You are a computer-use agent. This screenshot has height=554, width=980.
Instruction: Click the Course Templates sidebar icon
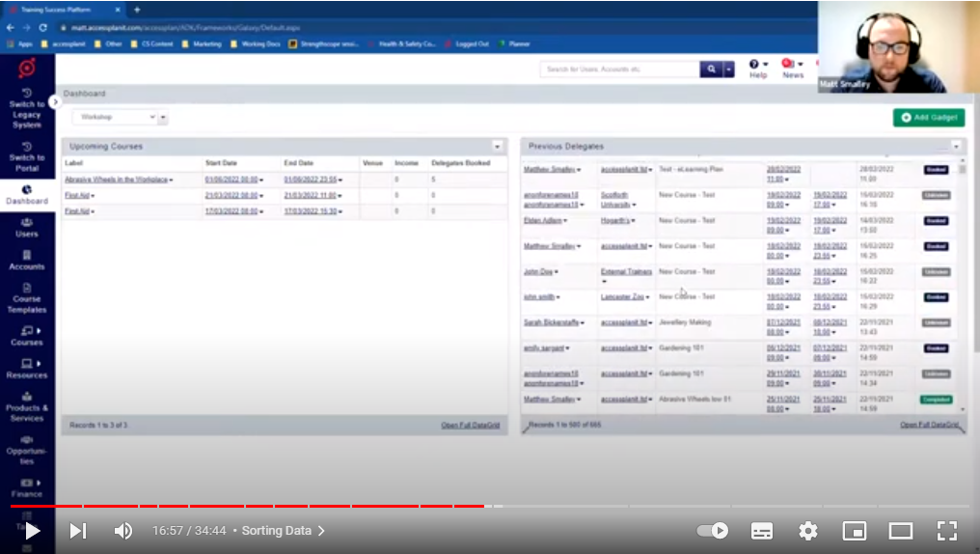pyautogui.click(x=27, y=298)
